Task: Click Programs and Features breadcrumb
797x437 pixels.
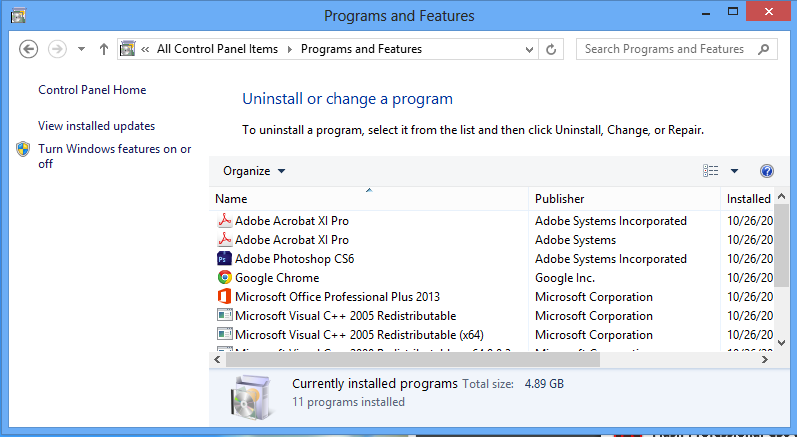Action: click(361, 49)
